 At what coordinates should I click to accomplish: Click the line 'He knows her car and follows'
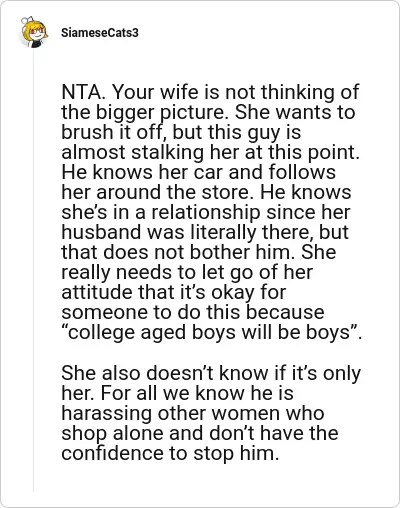(198, 172)
